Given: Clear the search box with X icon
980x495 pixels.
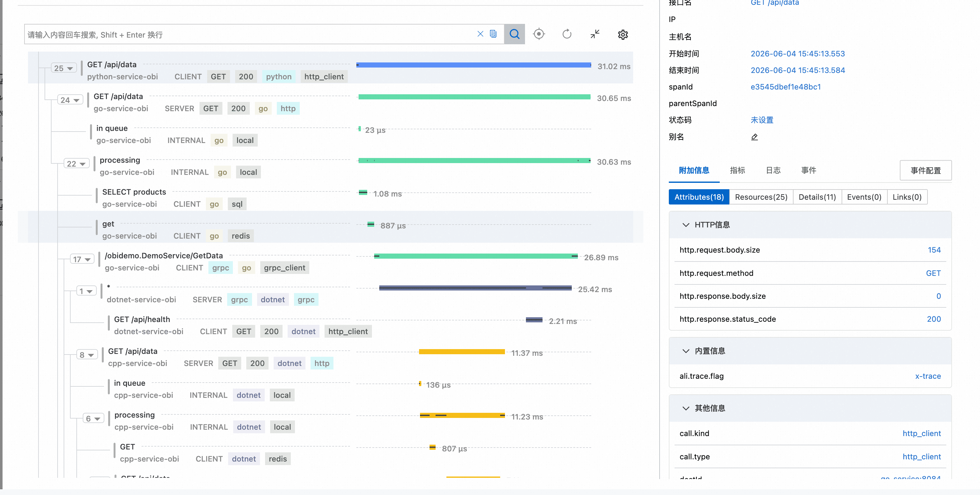Looking at the screenshot, I should coord(480,34).
